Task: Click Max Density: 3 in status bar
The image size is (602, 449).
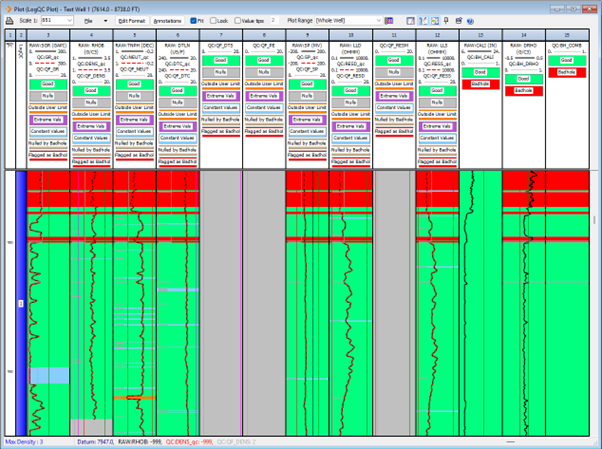Action: pos(24,442)
